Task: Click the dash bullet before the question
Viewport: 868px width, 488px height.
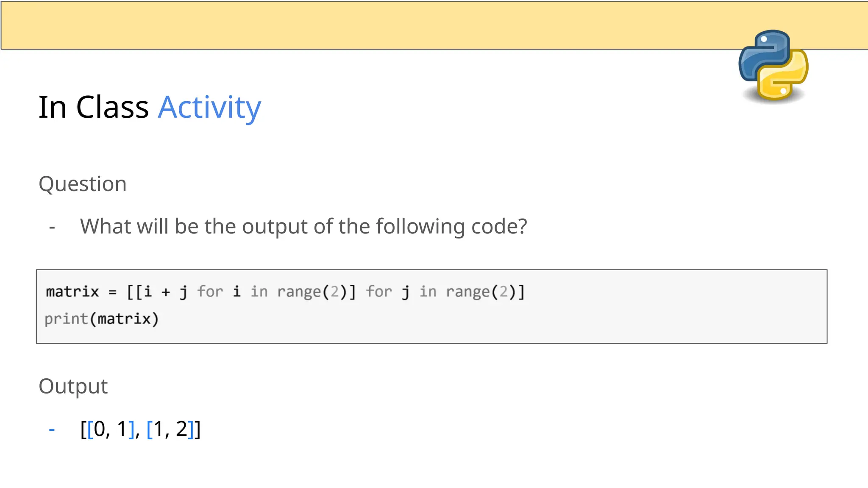Action: coord(52,227)
